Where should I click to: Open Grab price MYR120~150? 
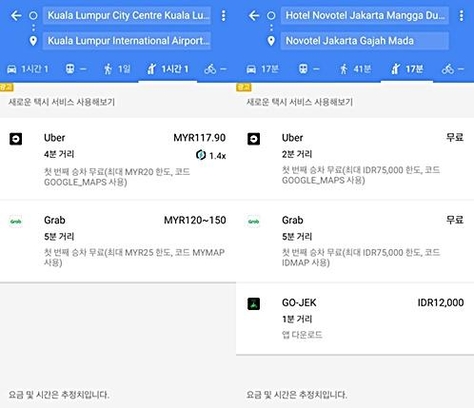click(x=195, y=220)
